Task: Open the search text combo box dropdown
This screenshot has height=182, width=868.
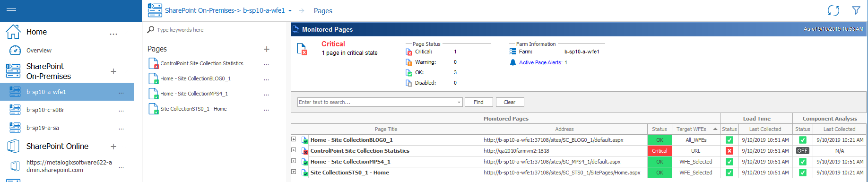Action: coord(459,102)
